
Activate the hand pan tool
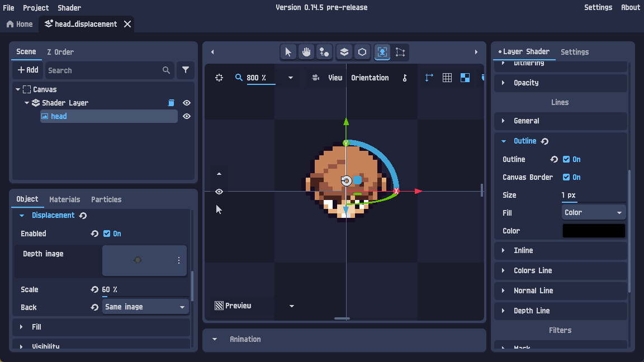306,51
